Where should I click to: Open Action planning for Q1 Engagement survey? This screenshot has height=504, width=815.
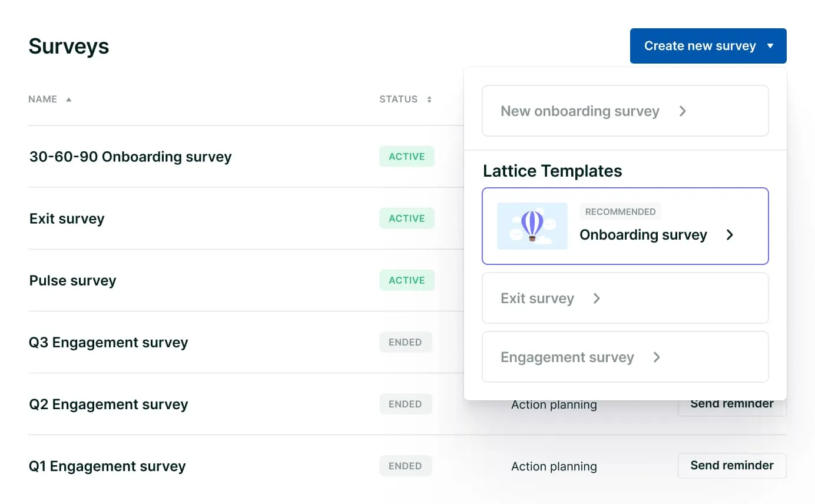[554, 466]
